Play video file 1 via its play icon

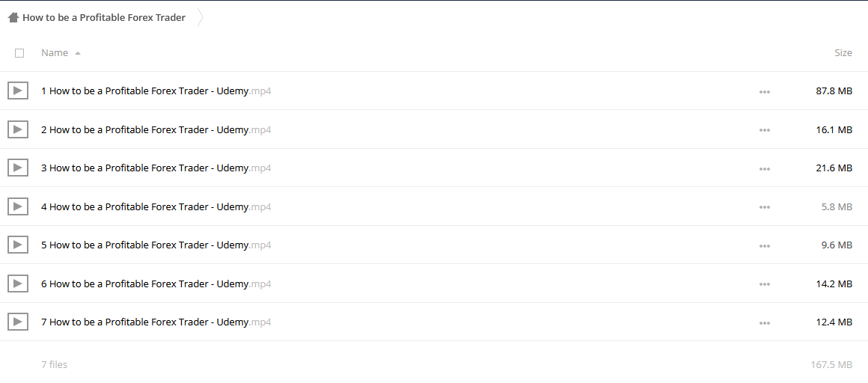pos(18,91)
